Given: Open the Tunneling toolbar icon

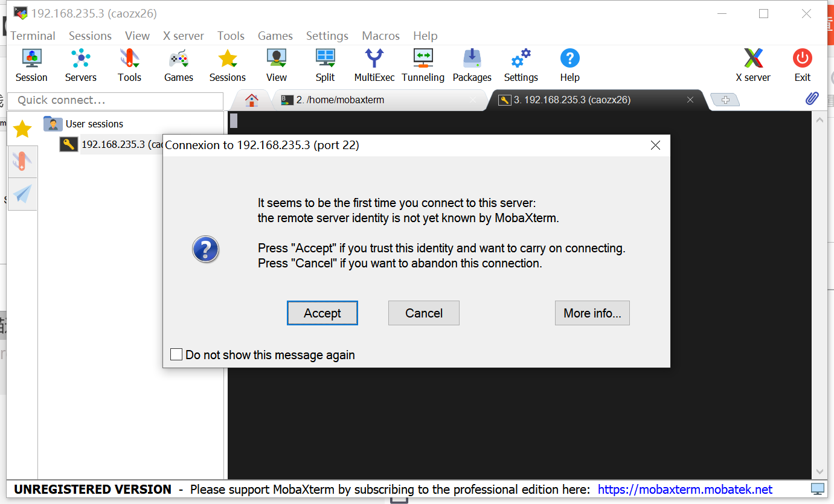Looking at the screenshot, I should (x=423, y=65).
